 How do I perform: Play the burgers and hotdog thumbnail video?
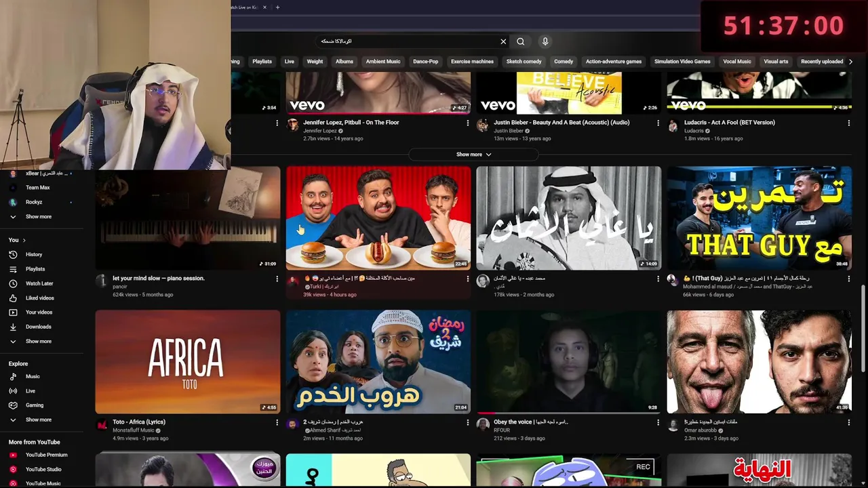pos(378,218)
